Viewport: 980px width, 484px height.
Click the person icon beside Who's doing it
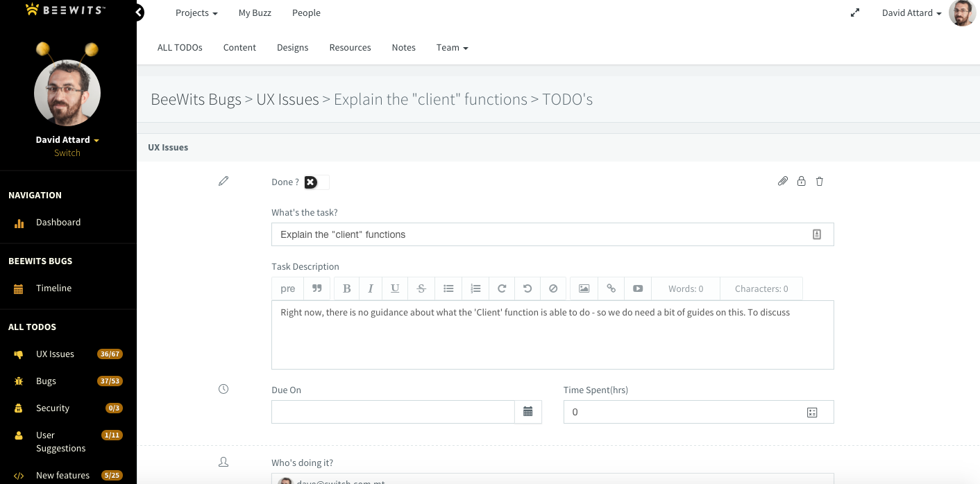pyautogui.click(x=223, y=462)
